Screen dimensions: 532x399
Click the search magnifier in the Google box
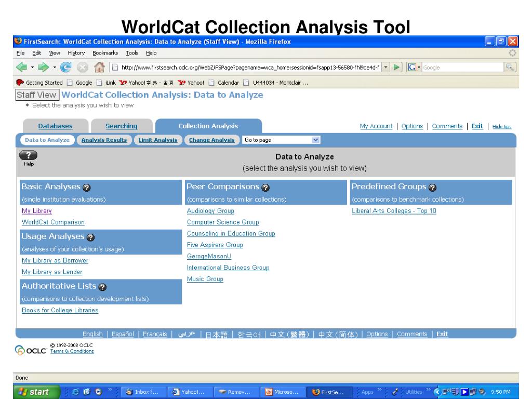pos(509,67)
